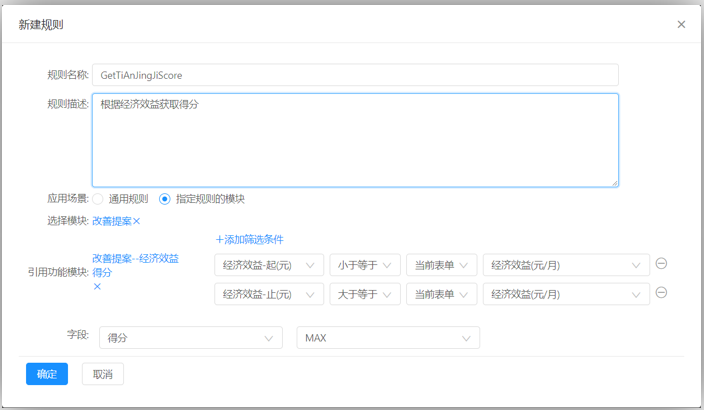Screen dimensions: 704x410
Task: Expand the 得分 field dropdown
Action: pyautogui.click(x=190, y=338)
